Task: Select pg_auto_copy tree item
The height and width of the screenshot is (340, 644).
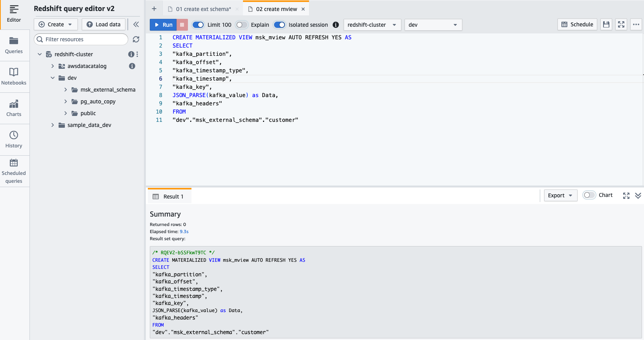Action: (x=98, y=101)
